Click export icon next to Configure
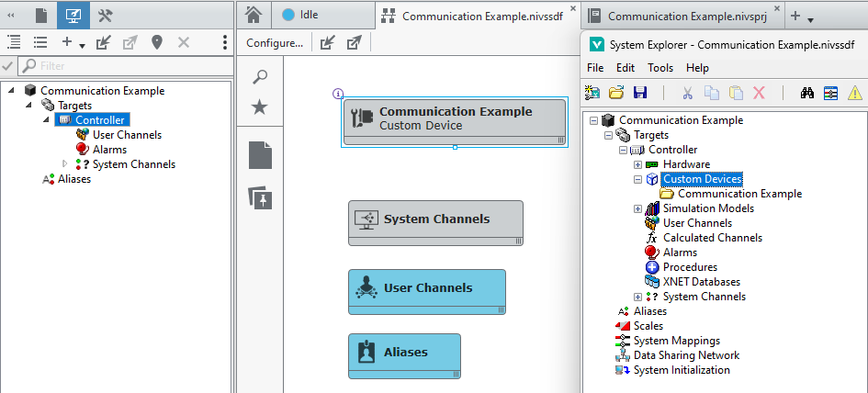The height and width of the screenshot is (393, 868). point(354,42)
